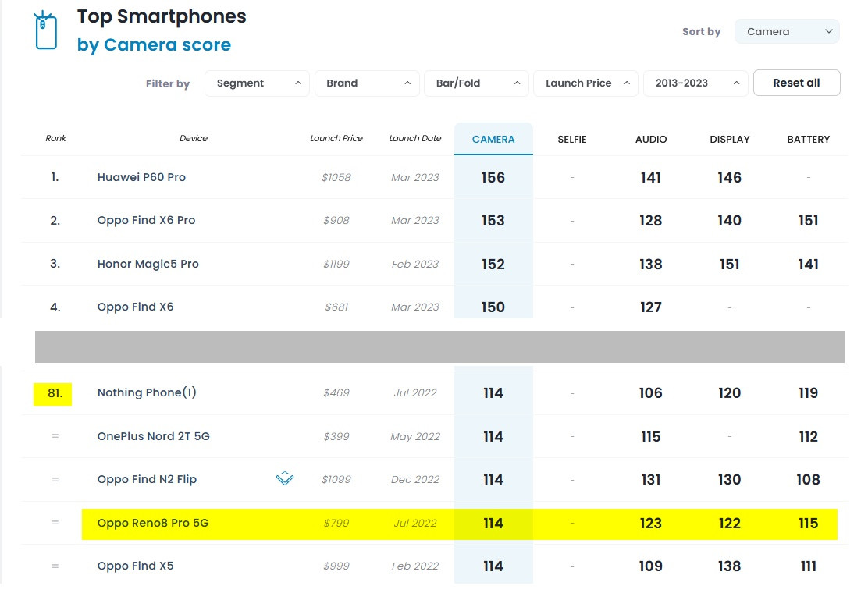Screen dimensions: 868x593
Task: Open the 2013-2023 year range dropdown
Action: (x=695, y=83)
